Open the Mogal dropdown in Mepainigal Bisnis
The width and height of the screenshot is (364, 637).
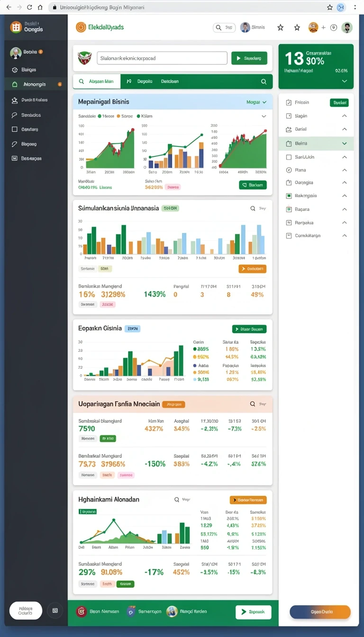pyautogui.click(x=256, y=102)
